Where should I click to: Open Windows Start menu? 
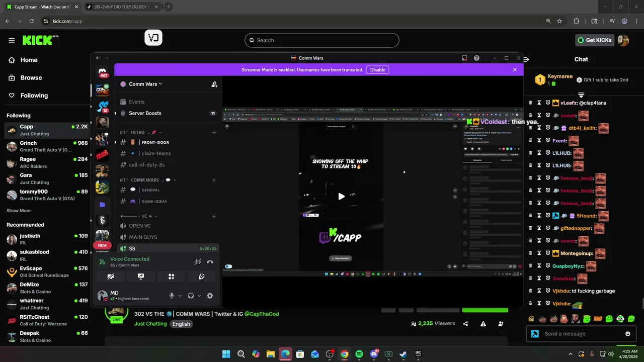(226, 354)
